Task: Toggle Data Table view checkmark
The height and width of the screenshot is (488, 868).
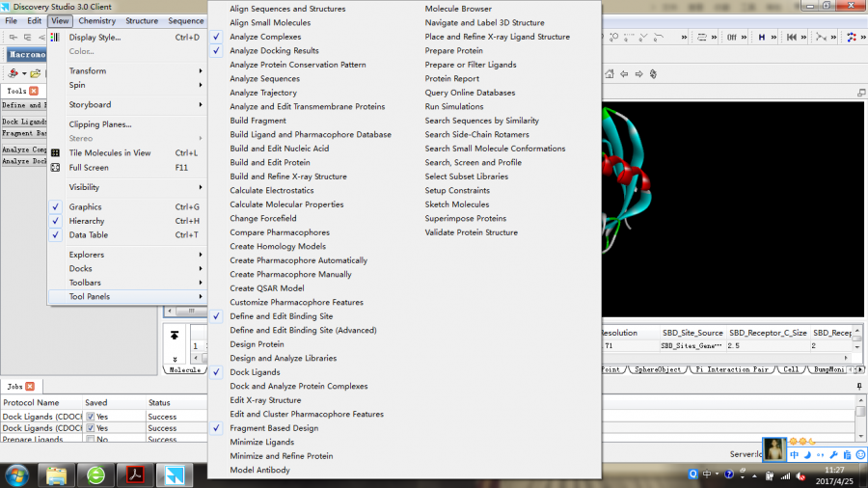Action: (55, 234)
